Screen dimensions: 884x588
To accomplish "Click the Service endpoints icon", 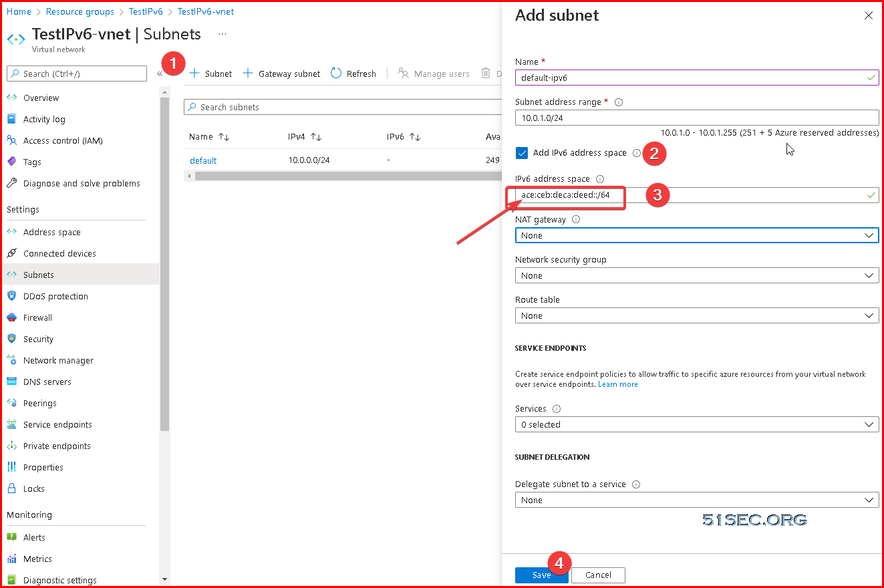I will 11,424.
